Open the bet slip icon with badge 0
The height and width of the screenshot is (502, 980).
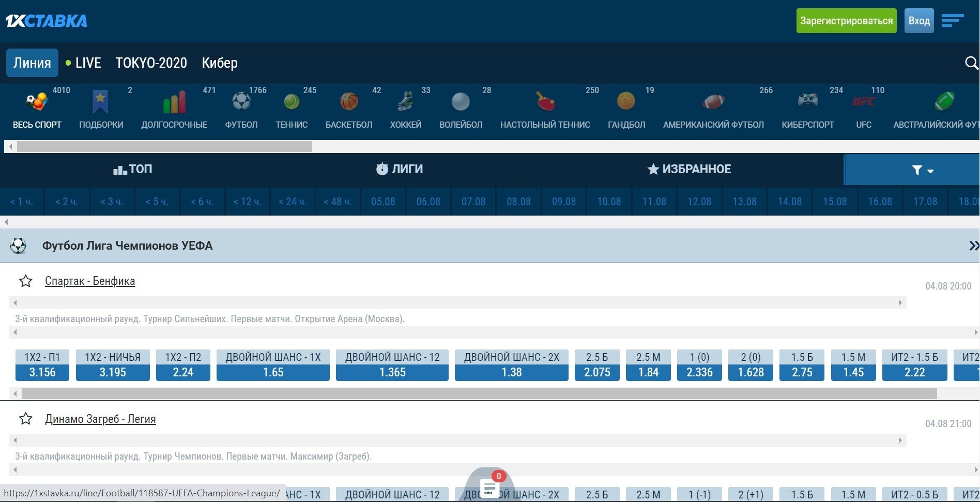489,487
